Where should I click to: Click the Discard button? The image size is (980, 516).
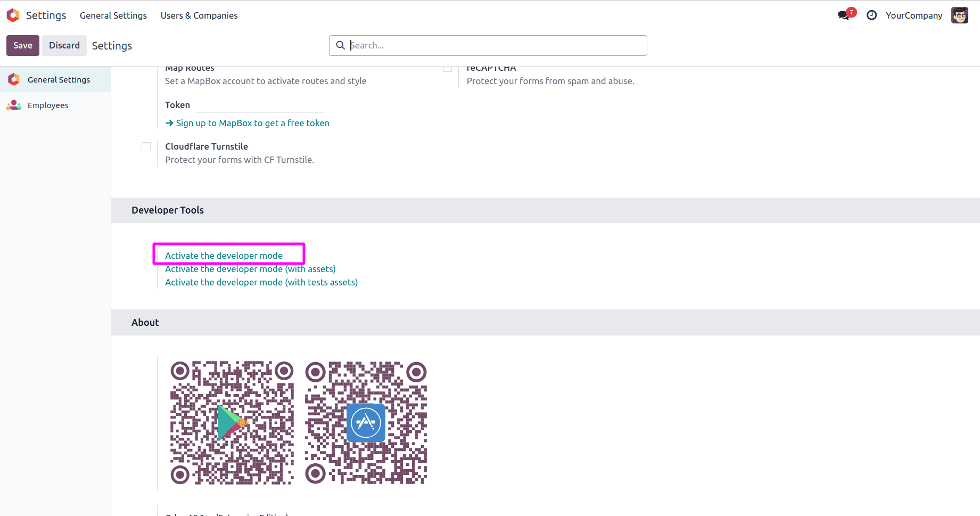[x=64, y=45]
